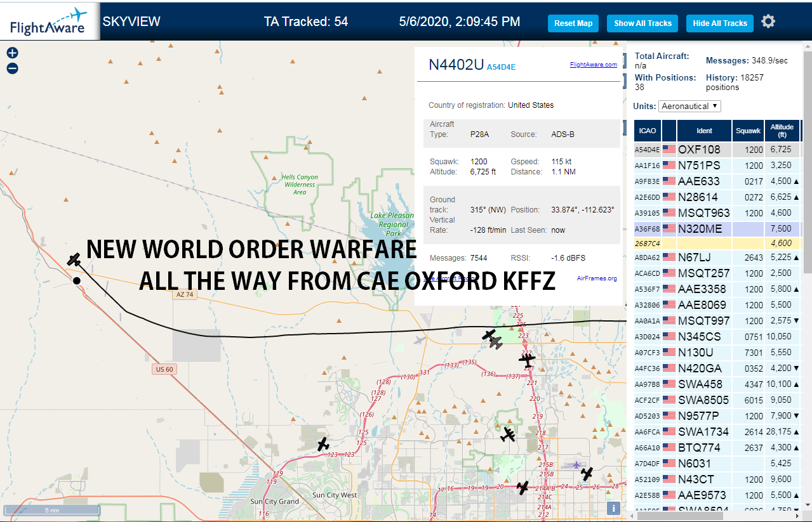Select the plane icon near highway marker 123
Viewport: 812px width, 522px height.
point(323,444)
